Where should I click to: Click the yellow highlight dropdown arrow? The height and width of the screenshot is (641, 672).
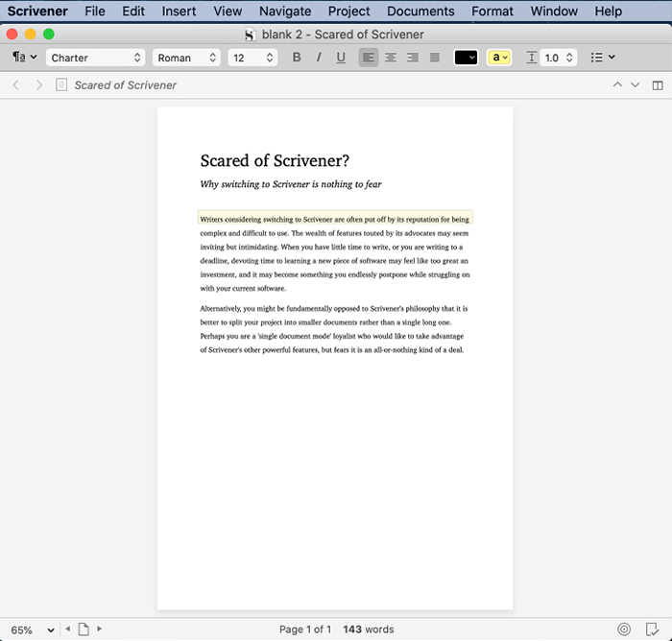coord(505,58)
